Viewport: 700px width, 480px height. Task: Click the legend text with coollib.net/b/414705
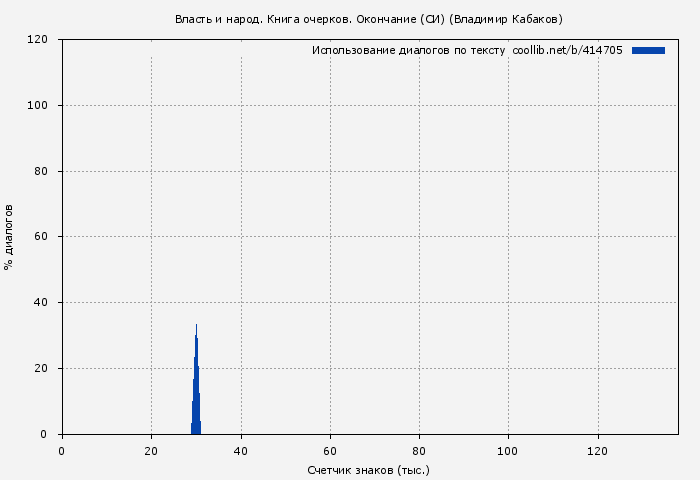467,50
